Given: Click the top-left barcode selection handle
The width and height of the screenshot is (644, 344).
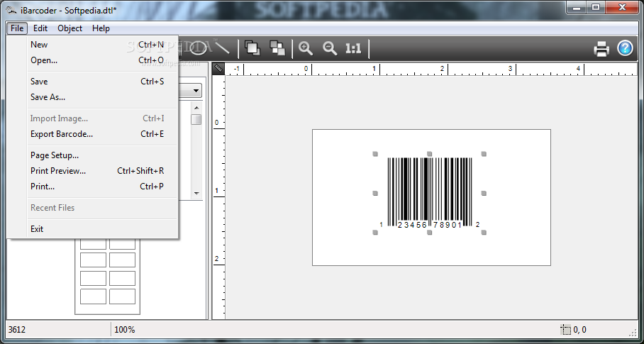Looking at the screenshot, I should click(x=375, y=154).
